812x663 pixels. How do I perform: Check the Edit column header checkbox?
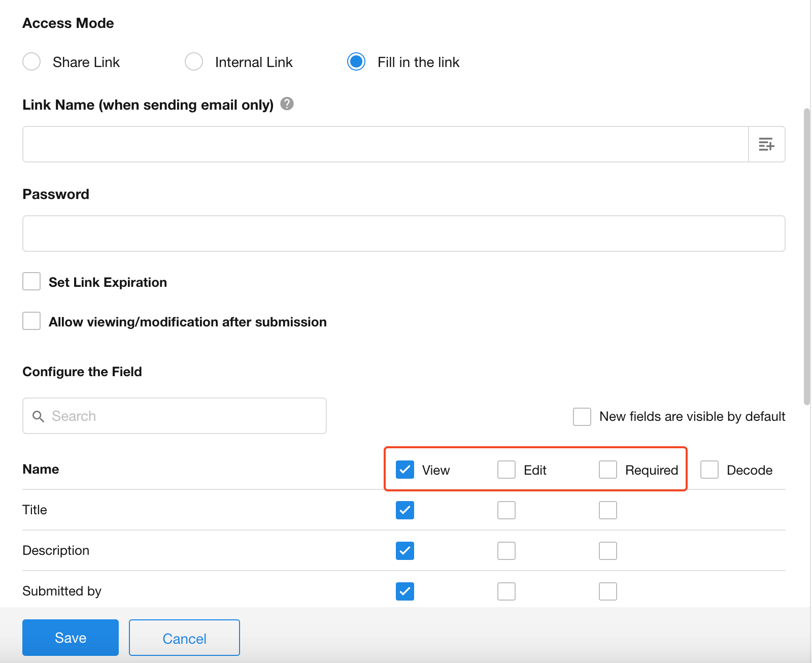pos(506,470)
